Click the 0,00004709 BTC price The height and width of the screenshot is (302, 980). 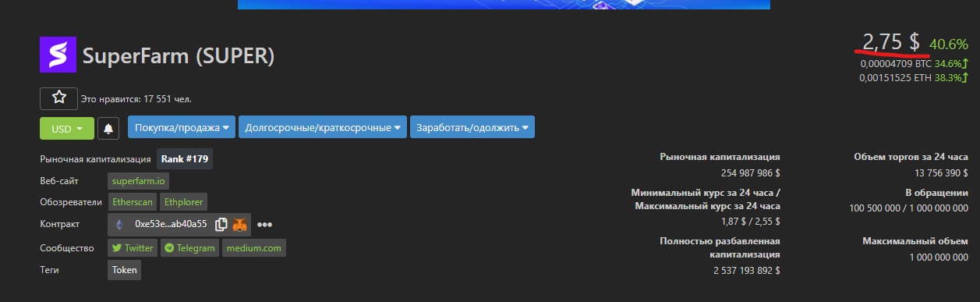897,64
